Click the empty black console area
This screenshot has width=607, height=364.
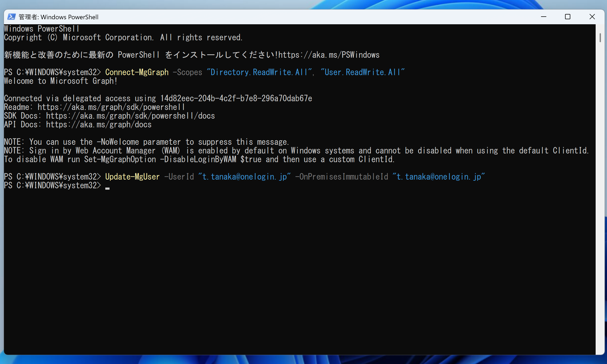pos(300,272)
